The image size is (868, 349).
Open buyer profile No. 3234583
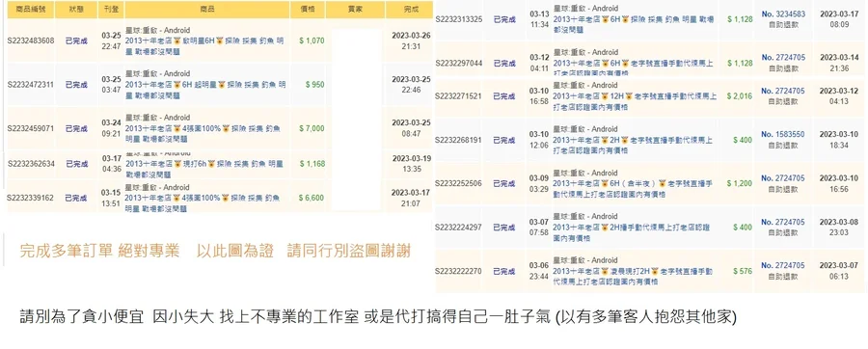pos(783,14)
